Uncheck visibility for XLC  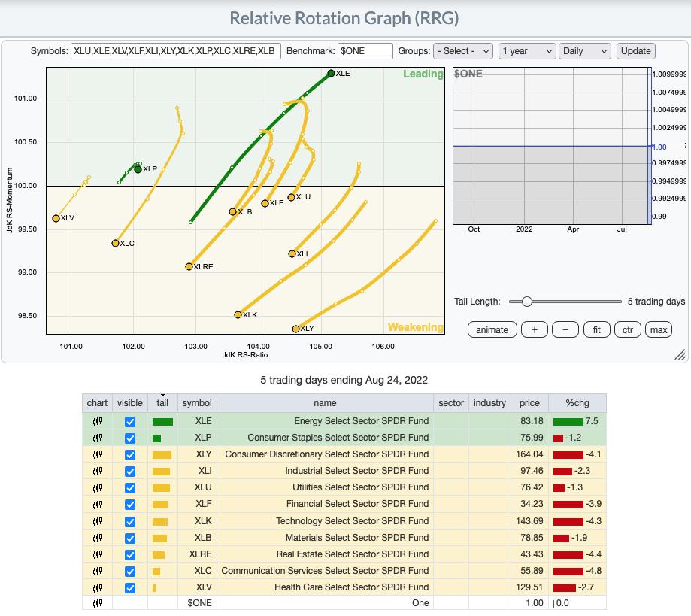coord(130,572)
